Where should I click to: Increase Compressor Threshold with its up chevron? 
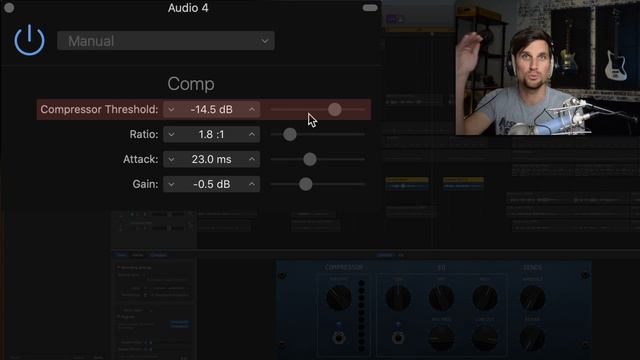[x=252, y=109]
